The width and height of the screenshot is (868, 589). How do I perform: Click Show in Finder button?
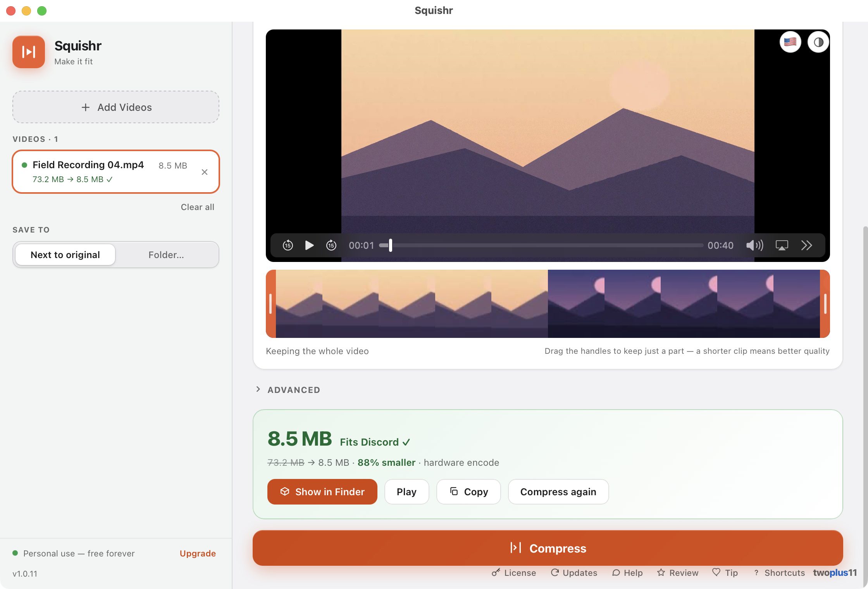click(322, 492)
